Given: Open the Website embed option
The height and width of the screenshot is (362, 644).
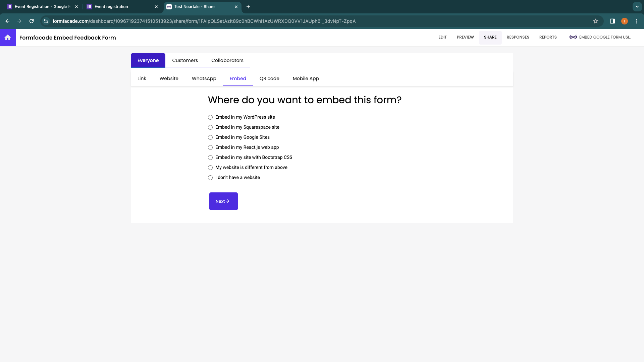Looking at the screenshot, I should [x=169, y=78].
